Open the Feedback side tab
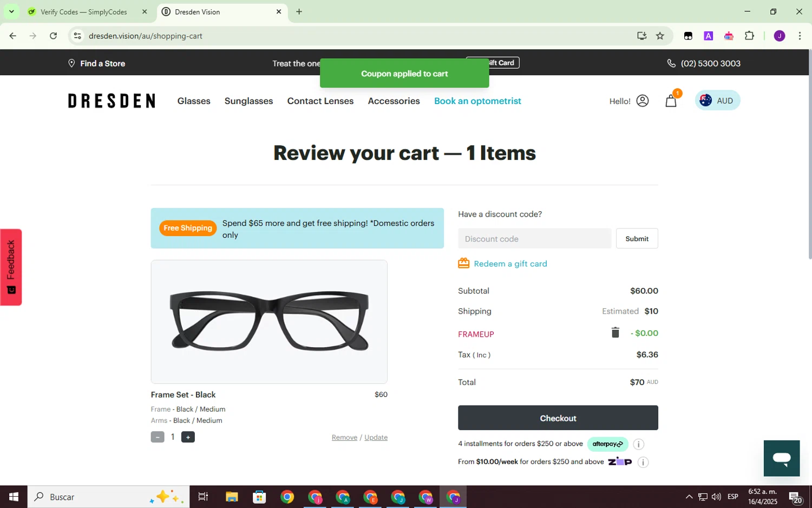The image size is (812, 508). tap(11, 267)
